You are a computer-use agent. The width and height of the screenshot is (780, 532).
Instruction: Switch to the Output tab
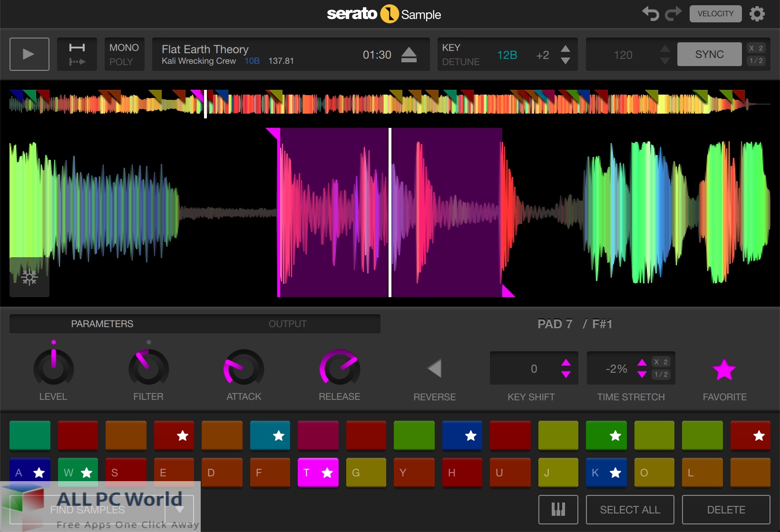click(x=287, y=324)
